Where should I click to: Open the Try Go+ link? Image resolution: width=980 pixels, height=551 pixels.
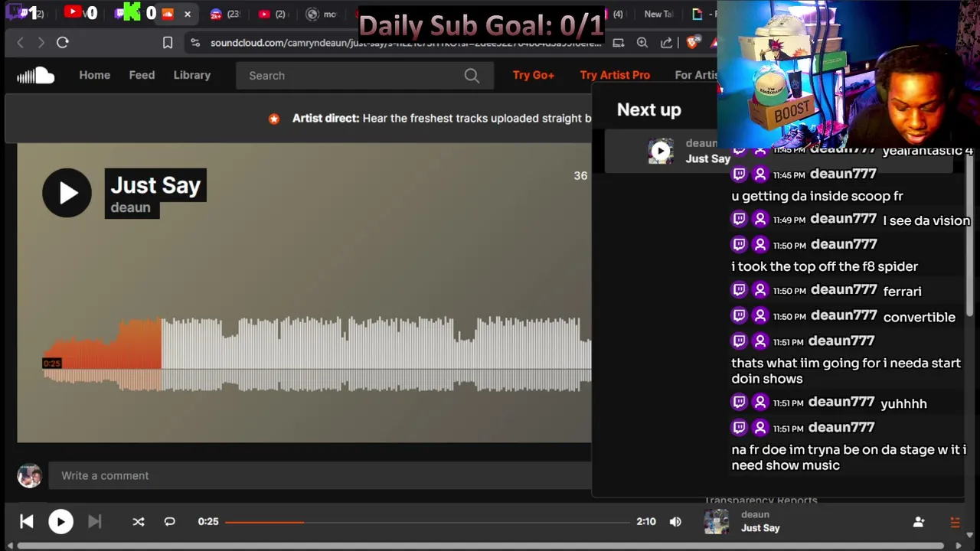534,75
